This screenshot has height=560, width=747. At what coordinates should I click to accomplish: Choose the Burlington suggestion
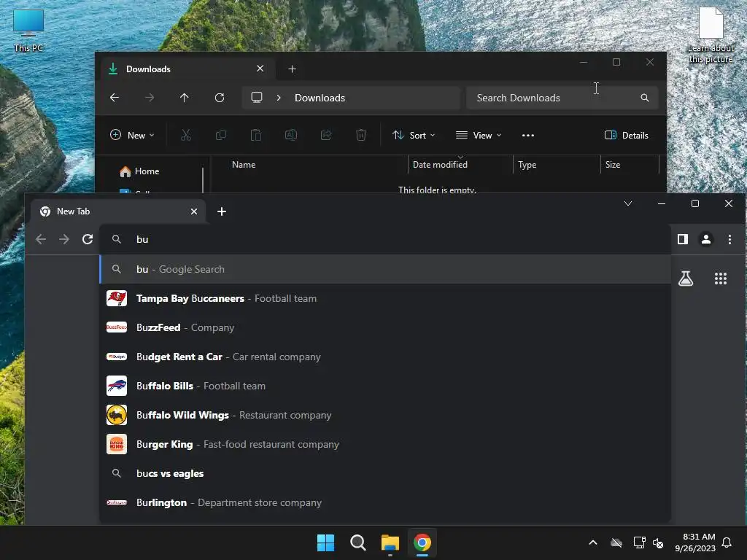coord(385,502)
